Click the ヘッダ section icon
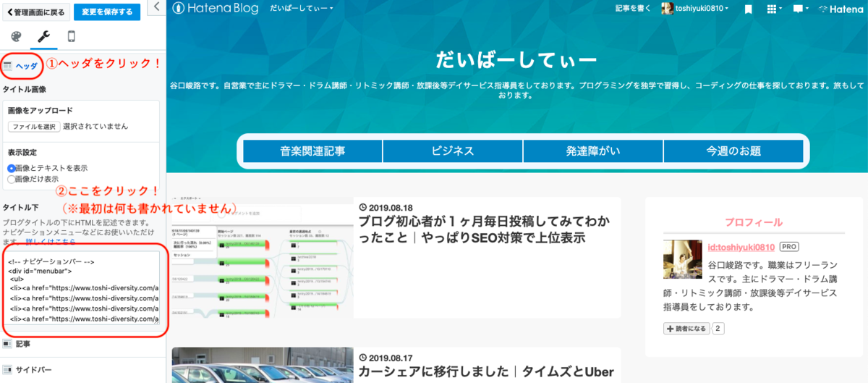This screenshot has width=868, height=383. [x=7, y=66]
